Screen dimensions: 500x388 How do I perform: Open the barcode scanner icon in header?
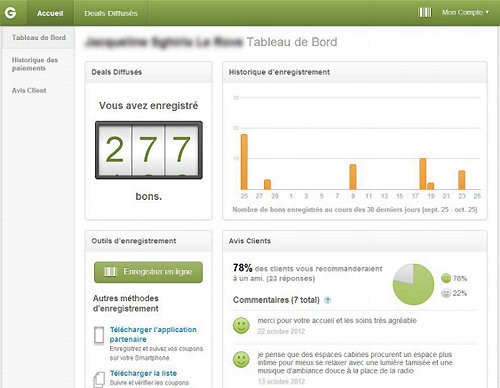click(x=425, y=13)
